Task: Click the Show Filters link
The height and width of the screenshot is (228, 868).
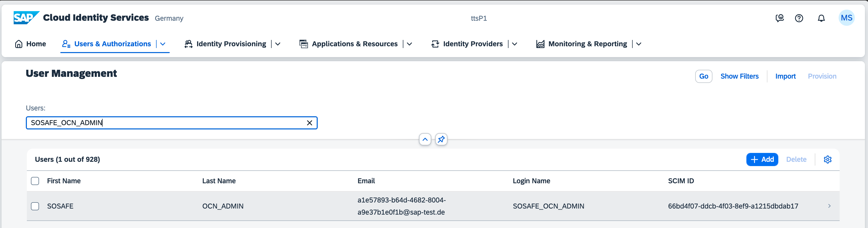Action: coord(739,76)
